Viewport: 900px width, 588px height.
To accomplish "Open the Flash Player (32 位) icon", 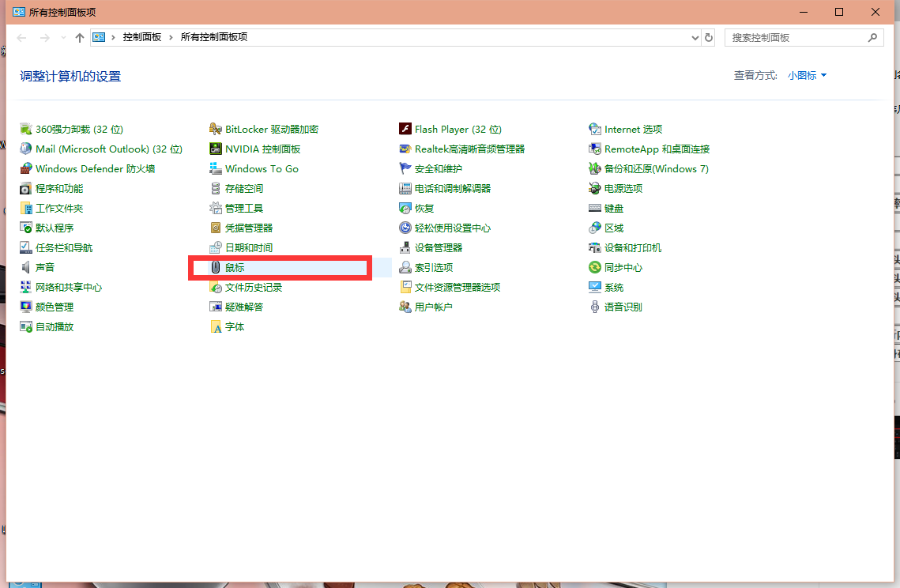I will (405, 130).
